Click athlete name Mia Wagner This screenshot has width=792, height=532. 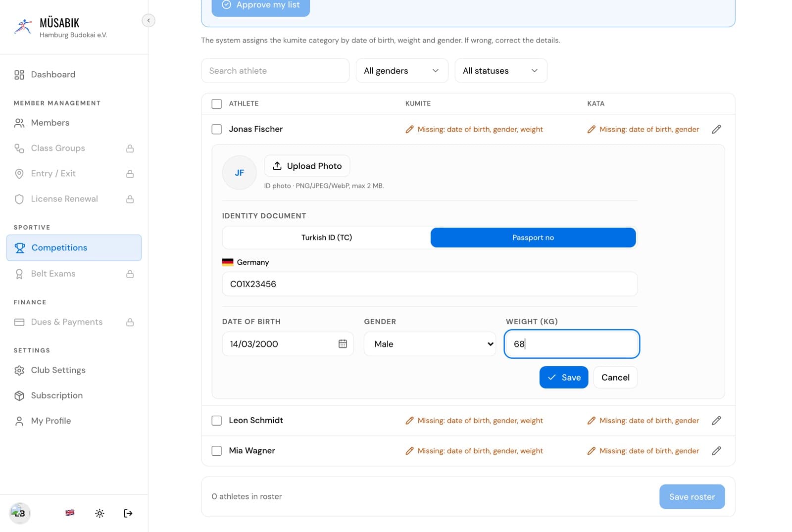[252, 451]
